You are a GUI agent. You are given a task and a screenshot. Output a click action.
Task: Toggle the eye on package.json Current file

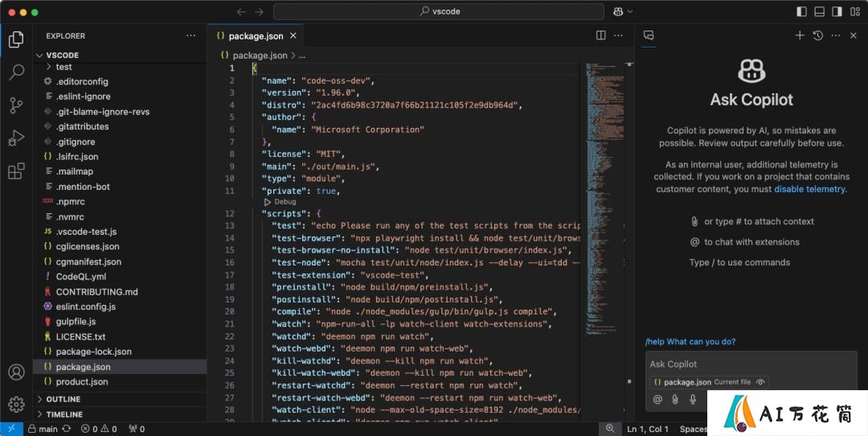pyautogui.click(x=760, y=382)
